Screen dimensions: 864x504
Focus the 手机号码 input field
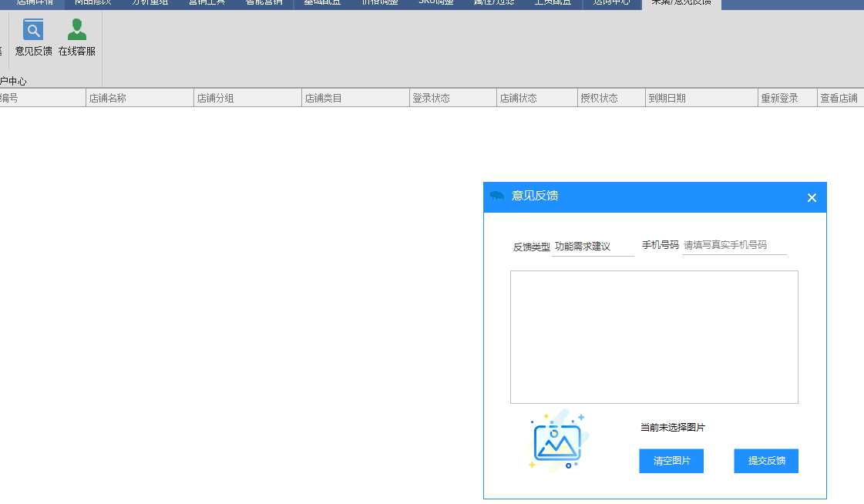734,245
